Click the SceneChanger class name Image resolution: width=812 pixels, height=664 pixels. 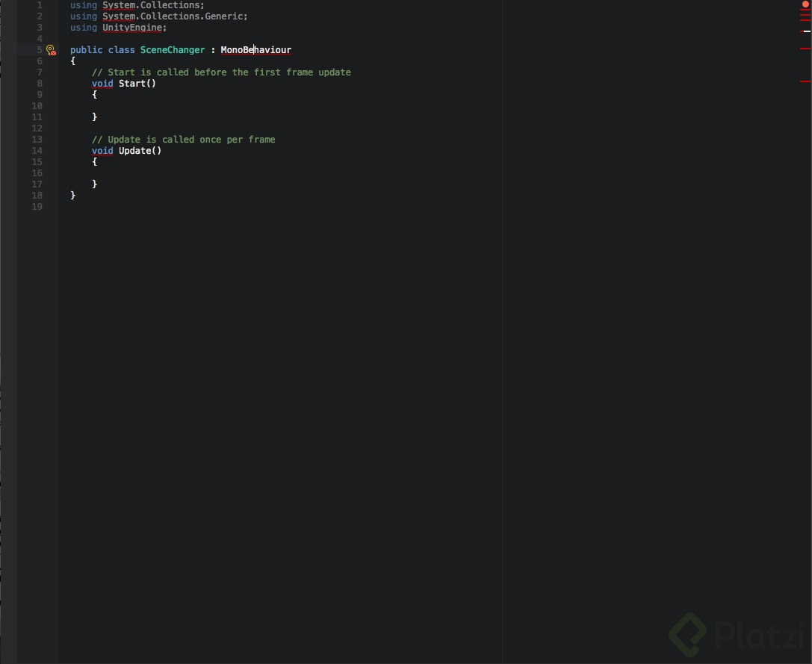coord(173,50)
